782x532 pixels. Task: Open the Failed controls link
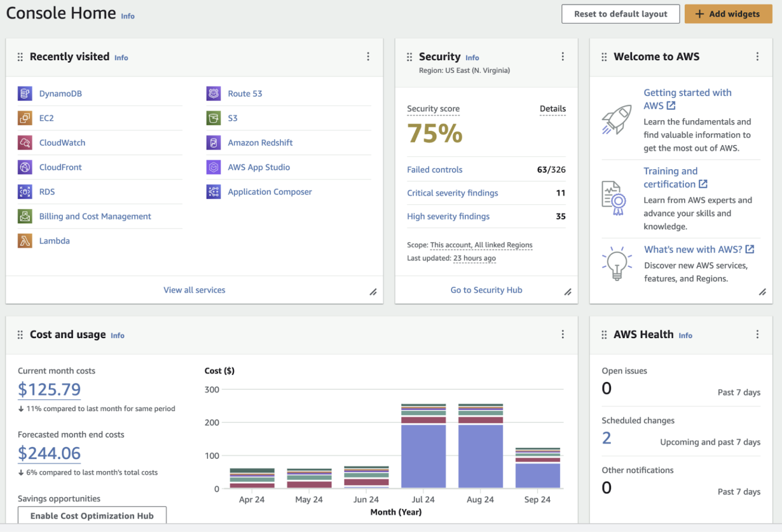click(x=435, y=170)
